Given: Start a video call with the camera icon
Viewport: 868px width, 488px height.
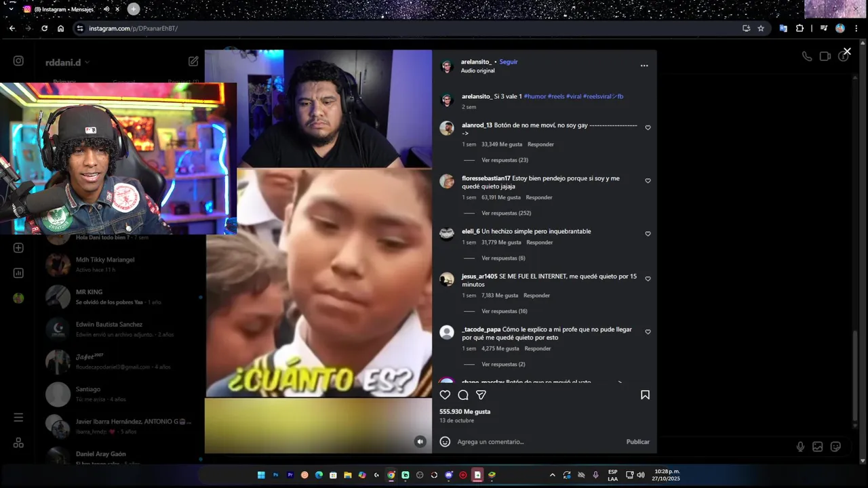Looking at the screenshot, I should click(x=825, y=56).
